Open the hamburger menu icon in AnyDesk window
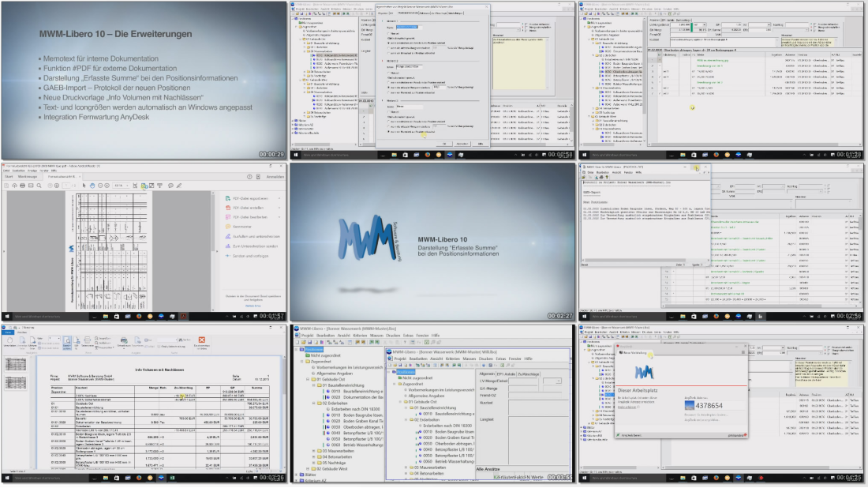This screenshot has width=868, height=488. (x=743, y=352)
